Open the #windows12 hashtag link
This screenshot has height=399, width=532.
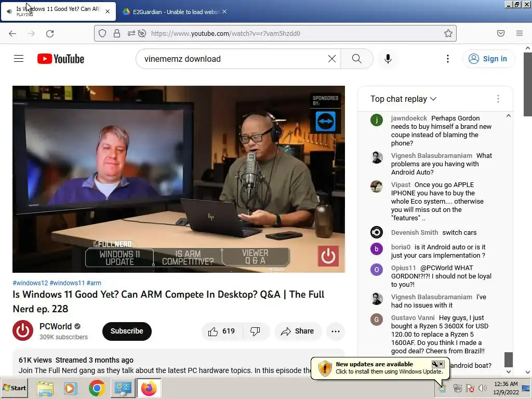[30, 283]
